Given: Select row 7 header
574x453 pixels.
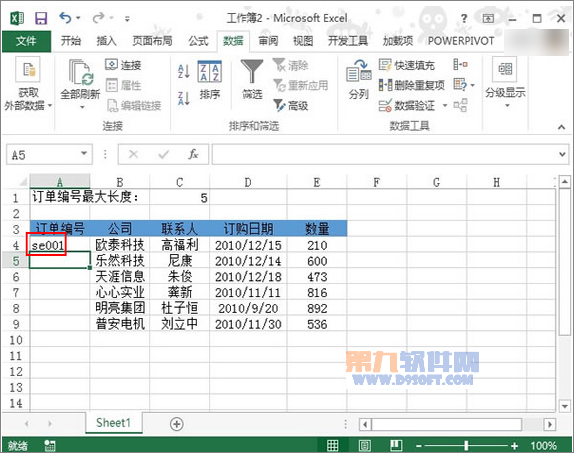Looking at the screenshot, I should pos(16,293).
